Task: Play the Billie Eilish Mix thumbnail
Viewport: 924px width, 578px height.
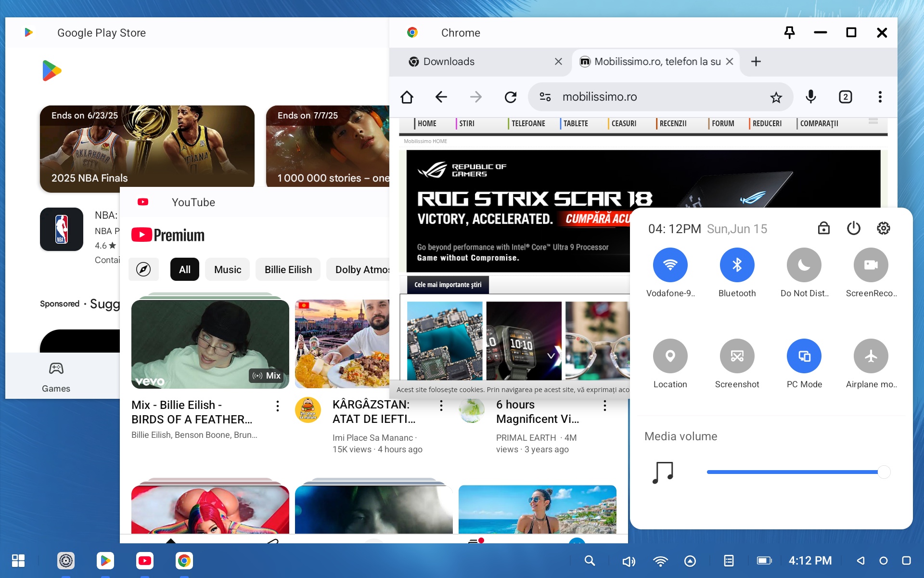Action: 210,344
